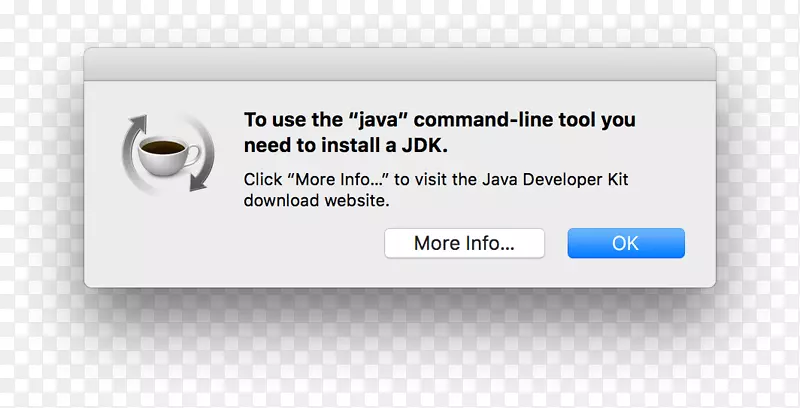Click the bold heading's first line
The height and width of the screenshot is (408, 800).
point(439,120)
